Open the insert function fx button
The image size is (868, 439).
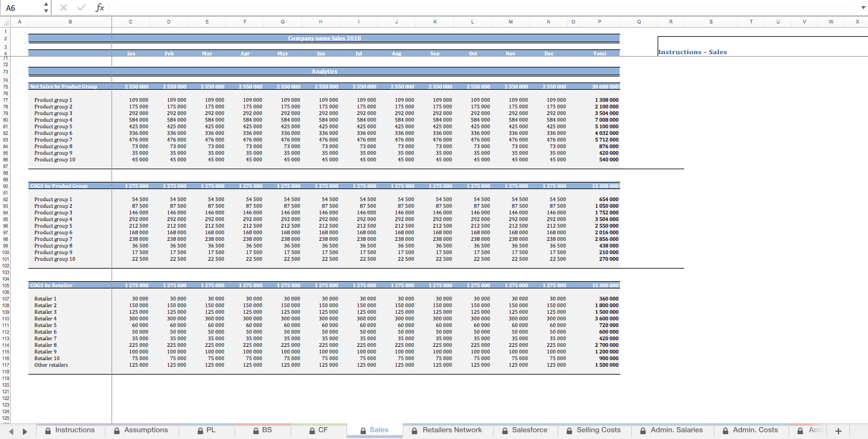tap(100, 8)
